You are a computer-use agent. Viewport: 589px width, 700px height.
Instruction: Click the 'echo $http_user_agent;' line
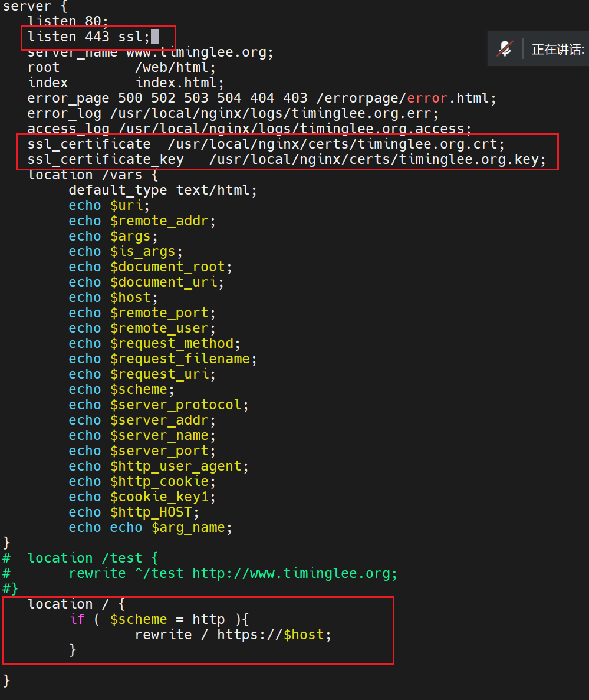[x=159, y=466]
